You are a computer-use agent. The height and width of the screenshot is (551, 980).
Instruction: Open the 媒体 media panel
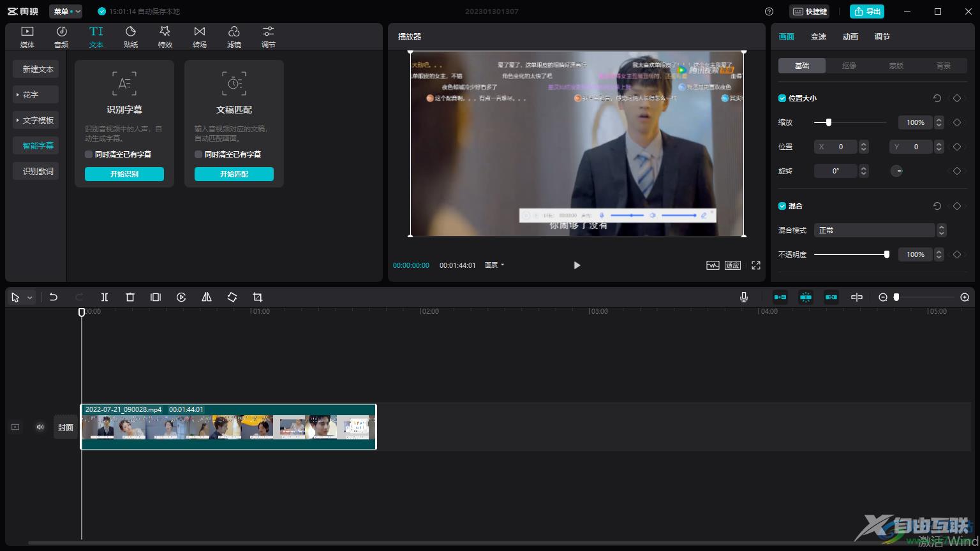coord(27,37)
